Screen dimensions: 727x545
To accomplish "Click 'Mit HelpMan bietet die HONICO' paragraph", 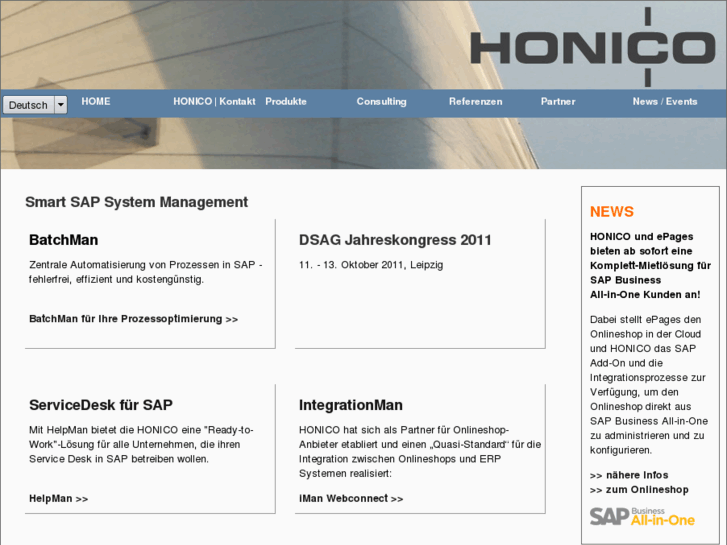I will coord(141,444).
